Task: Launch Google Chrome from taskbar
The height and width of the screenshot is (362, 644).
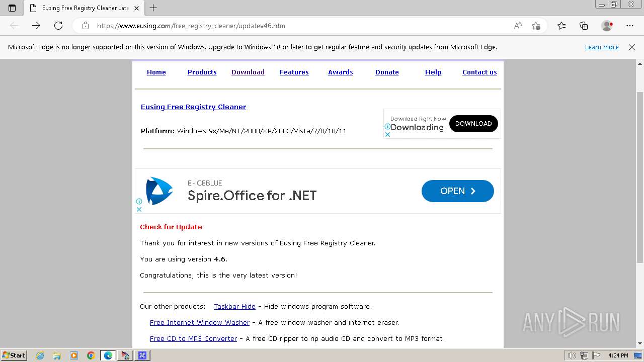Action: tap(91, 355)
